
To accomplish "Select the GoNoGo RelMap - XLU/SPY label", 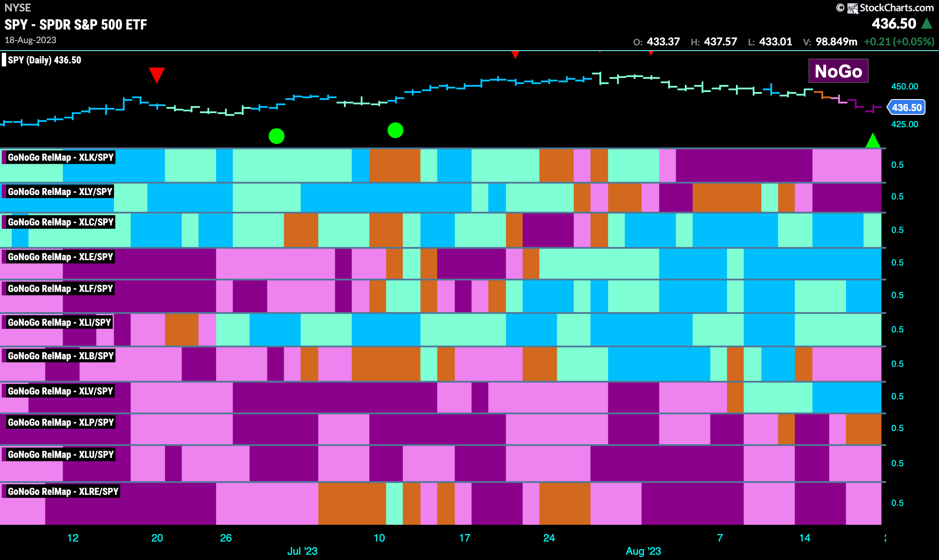I will (60, 454).
